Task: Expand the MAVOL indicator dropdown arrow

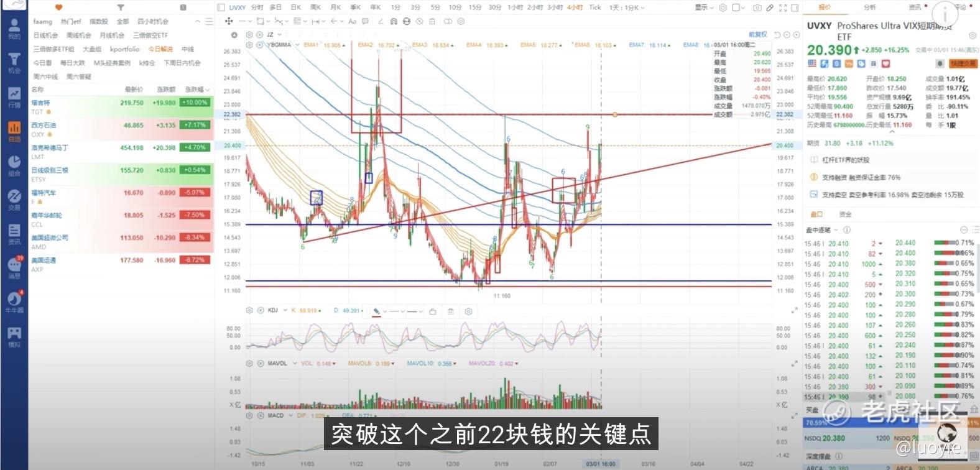Action: [295, 363]
